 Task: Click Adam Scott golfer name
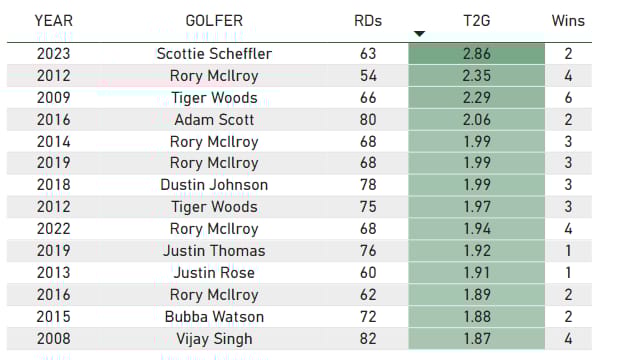point(214,120)
